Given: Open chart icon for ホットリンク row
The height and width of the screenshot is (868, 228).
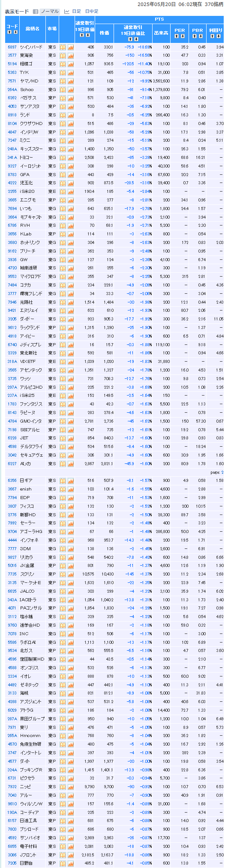Looking at the screenshot, I should tap(71, 243).
